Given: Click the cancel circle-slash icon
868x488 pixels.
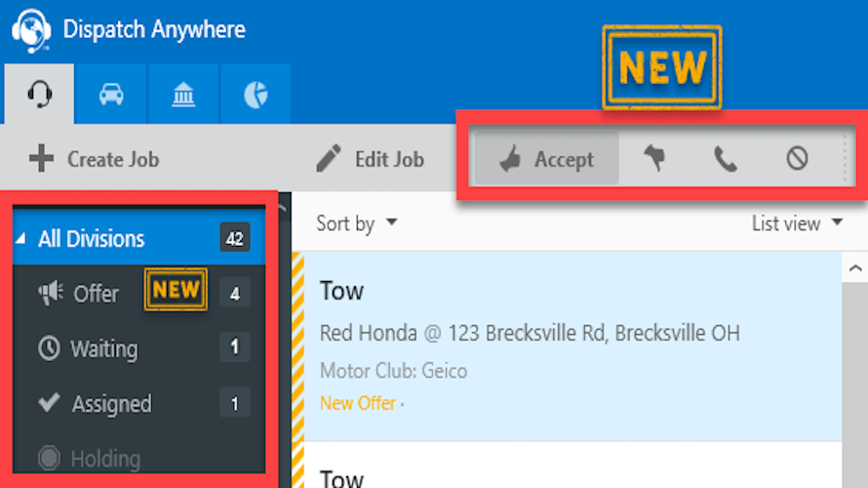Looking at the screenshot, I should 797,159.
